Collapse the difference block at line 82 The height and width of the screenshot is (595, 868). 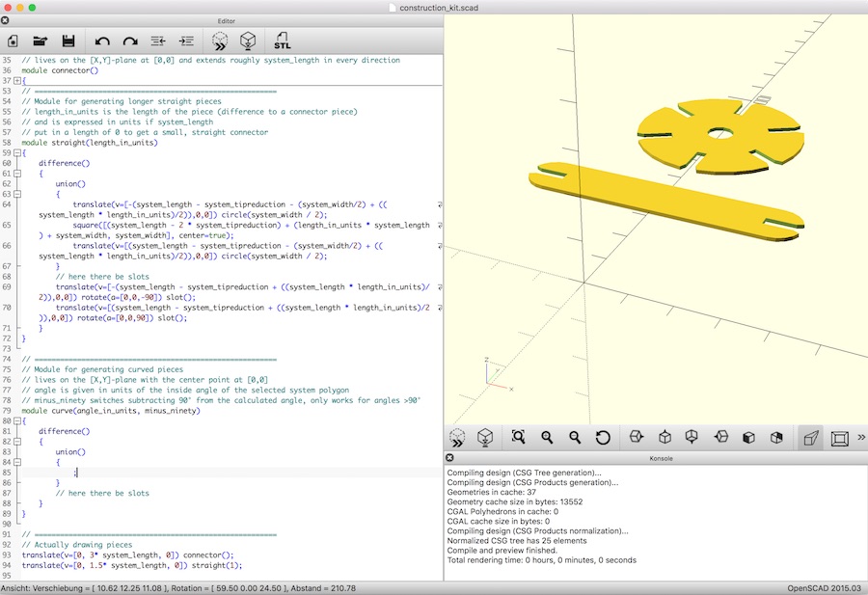point(17,441)
